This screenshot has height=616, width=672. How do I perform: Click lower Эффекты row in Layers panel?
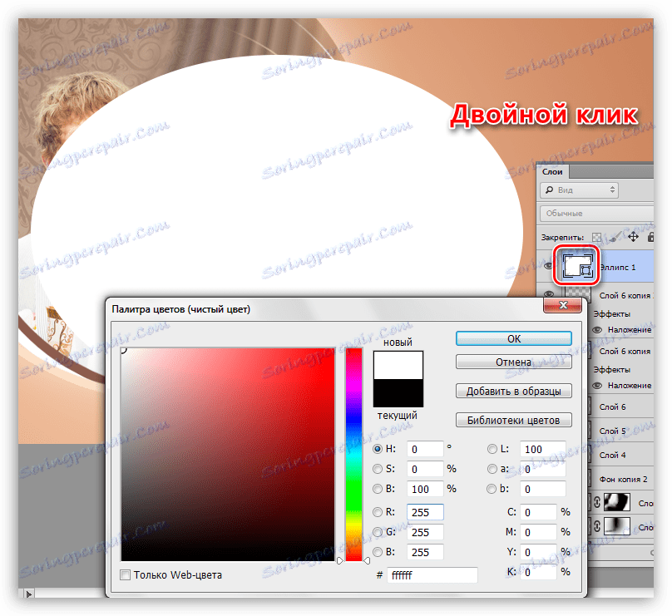[x=611, y=369]
